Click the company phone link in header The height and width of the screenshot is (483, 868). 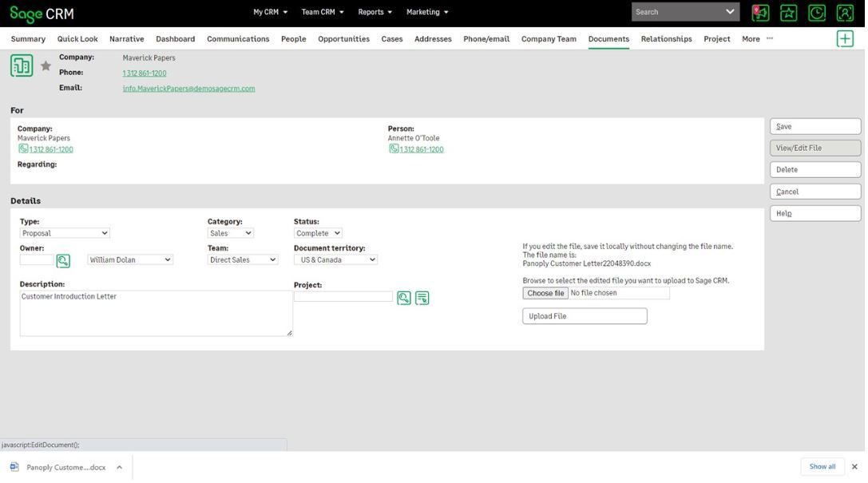coord(145,73)
